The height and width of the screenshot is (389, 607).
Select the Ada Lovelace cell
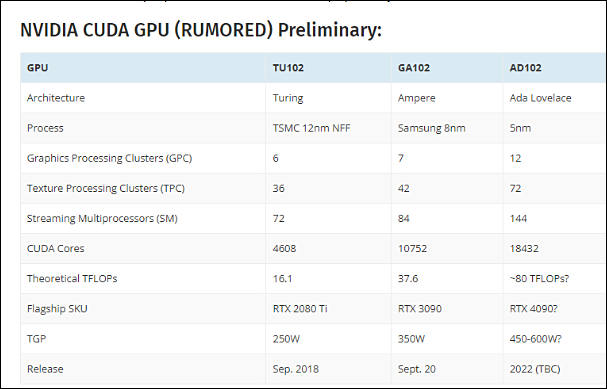click(x=540, y=98)
